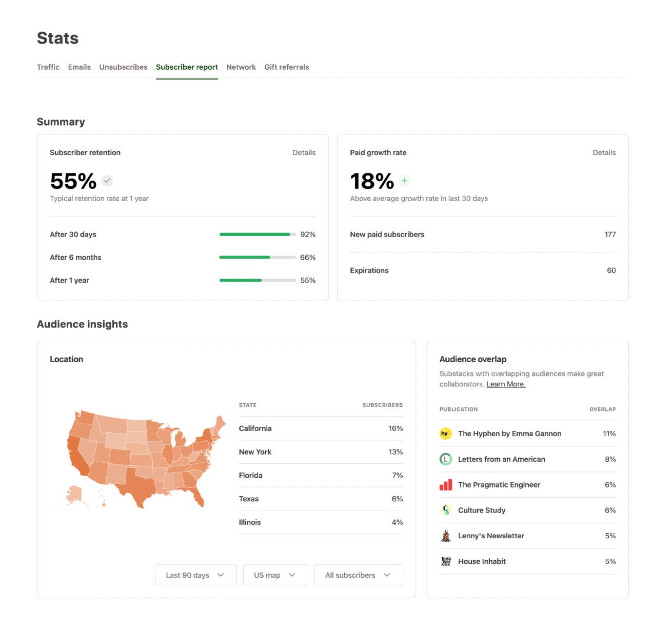Switch to the Emails tab
This screenshot has height=627, width=672.
[x=79, y=67]
